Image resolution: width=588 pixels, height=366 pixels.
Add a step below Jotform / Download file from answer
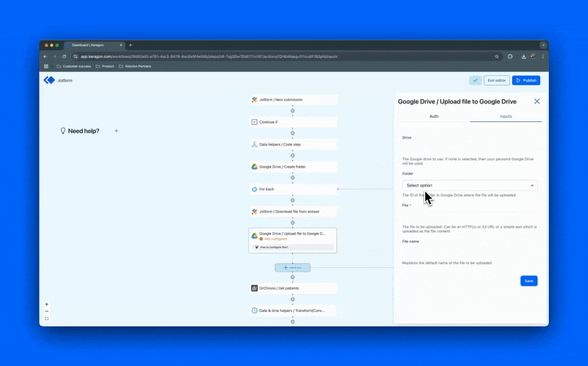coord(292,223)
